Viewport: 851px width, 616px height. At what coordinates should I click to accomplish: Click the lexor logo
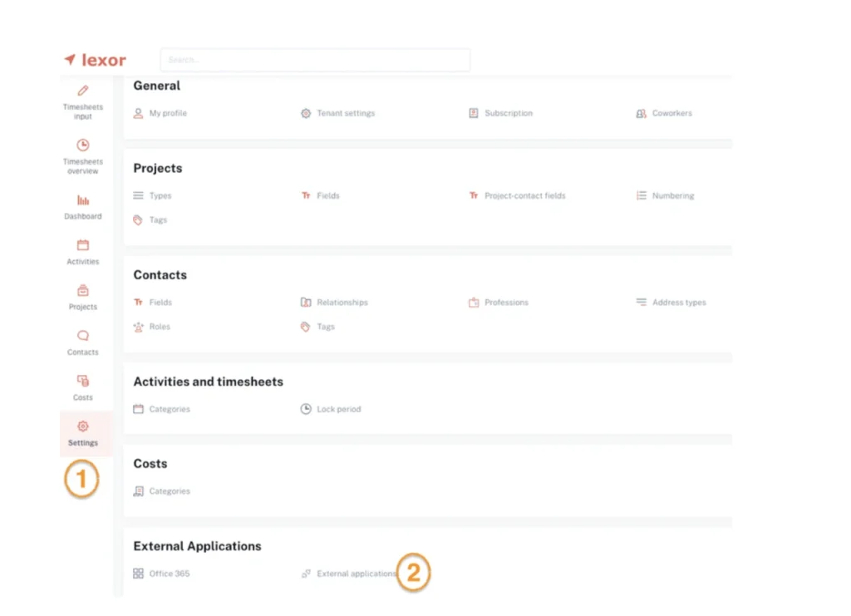point(96,60)
